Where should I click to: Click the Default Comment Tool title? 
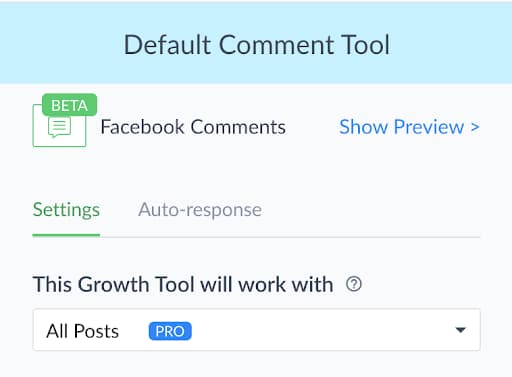point(256,45)
